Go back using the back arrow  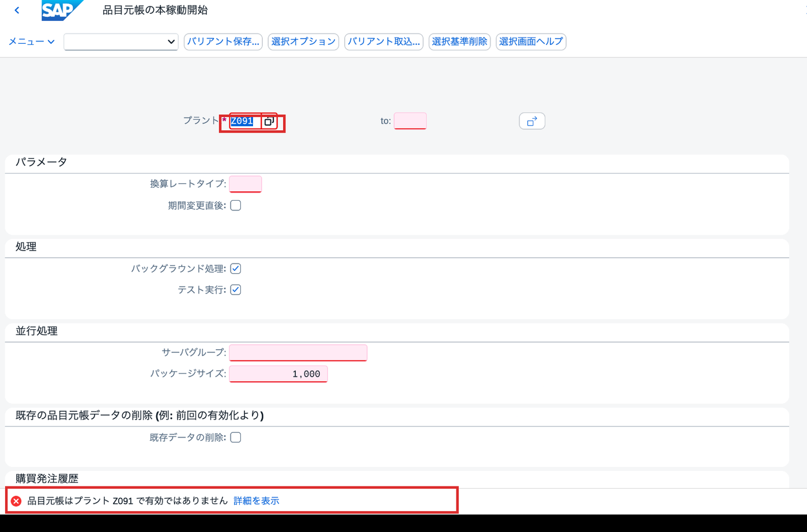pyautogui.click(x=17, y=10)
